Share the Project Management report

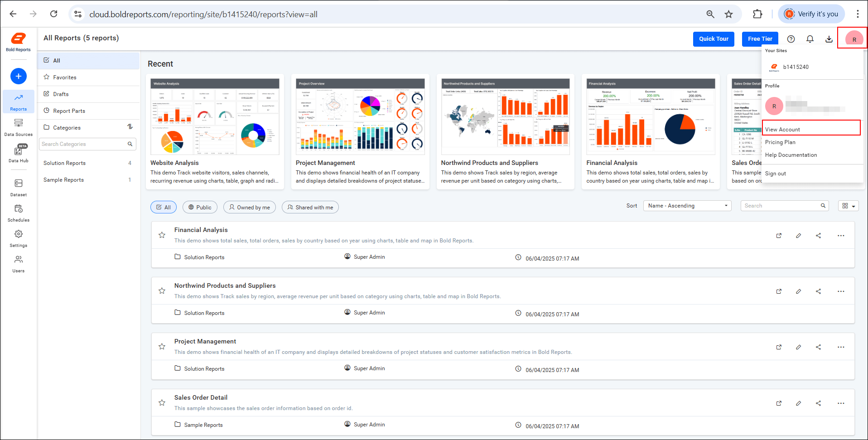pos(819,347)
